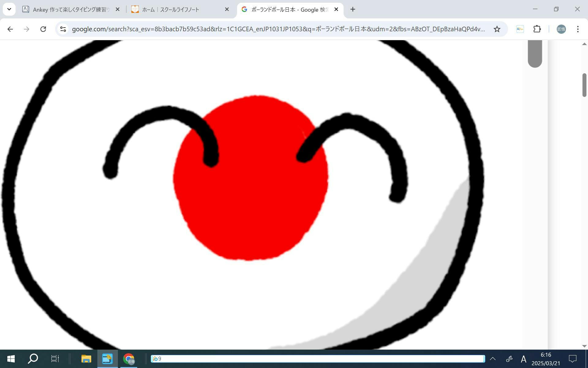Bookmark this page with star icon
Screen dimensions: 588x368
497,29
